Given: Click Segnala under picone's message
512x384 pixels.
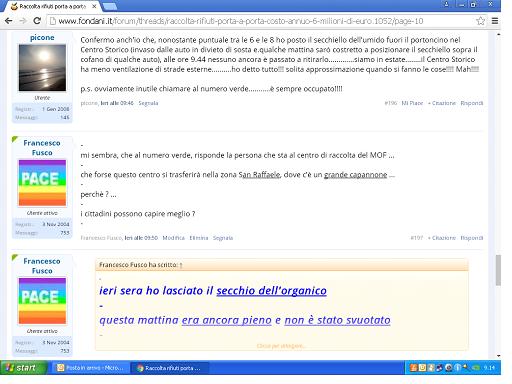Looking at the screenshot, I should (148, 103).
